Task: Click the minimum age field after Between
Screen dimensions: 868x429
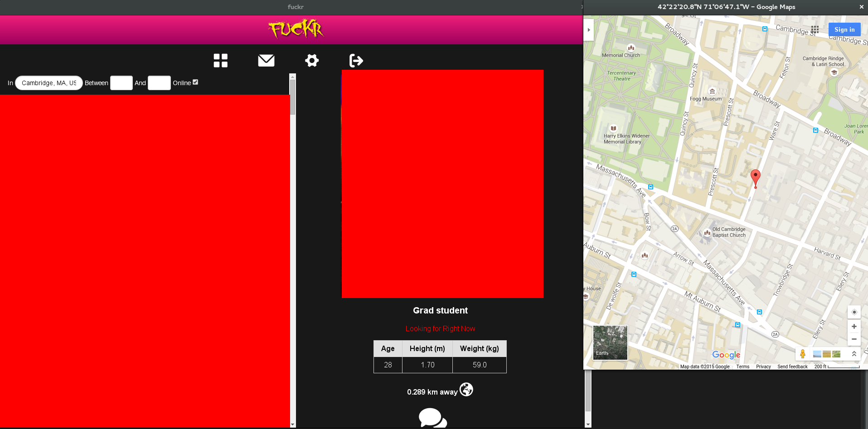Action: point(121,83)
